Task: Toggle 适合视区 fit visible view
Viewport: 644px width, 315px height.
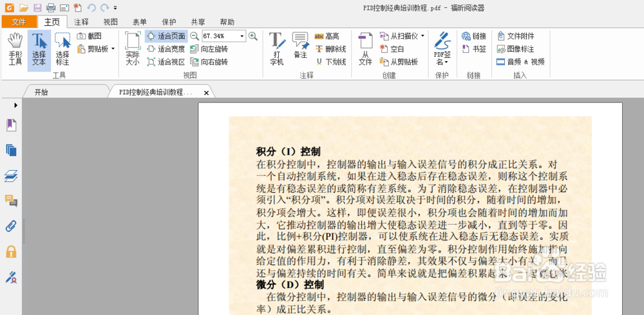Action: pos(166,62)
